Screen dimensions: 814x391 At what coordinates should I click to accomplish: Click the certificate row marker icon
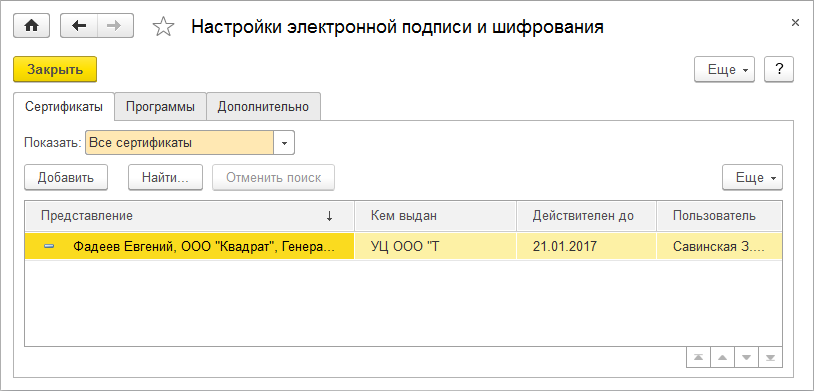tap(49, 247)
